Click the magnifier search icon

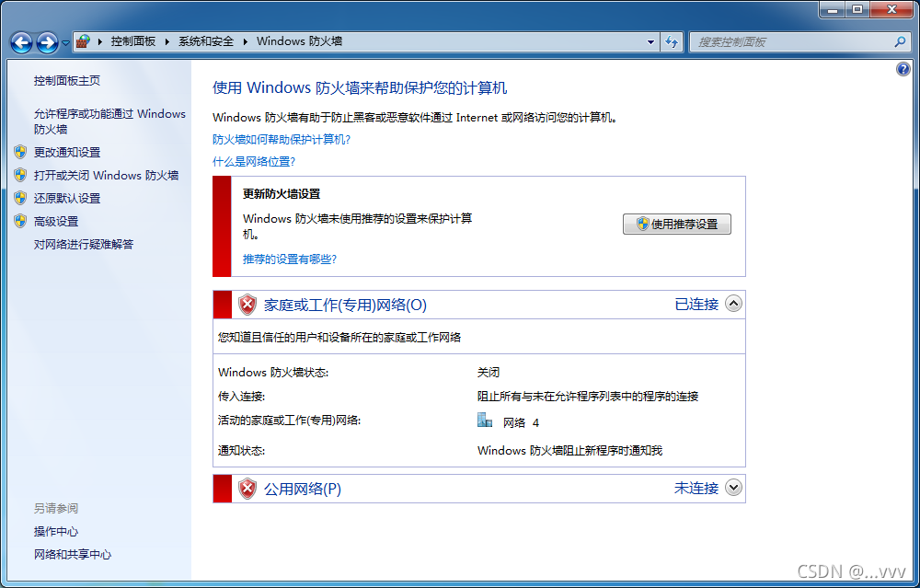coord(900,41)
